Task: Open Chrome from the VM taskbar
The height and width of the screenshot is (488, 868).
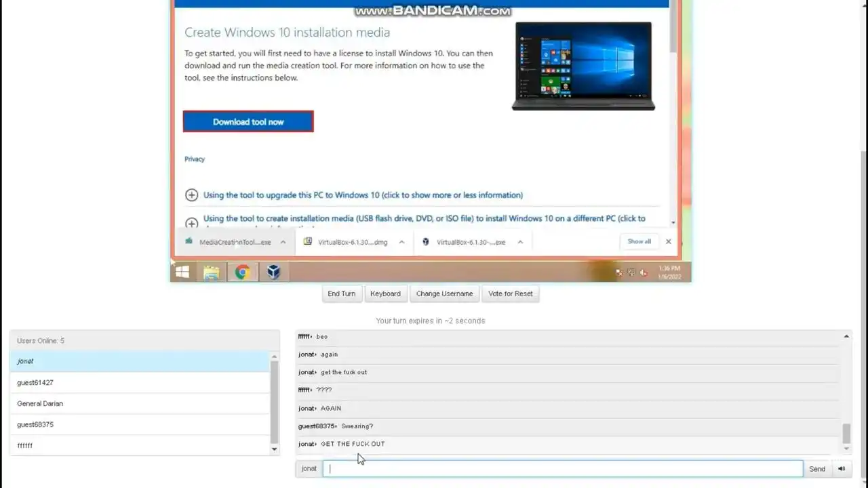Action: click(x=242, y=272)
